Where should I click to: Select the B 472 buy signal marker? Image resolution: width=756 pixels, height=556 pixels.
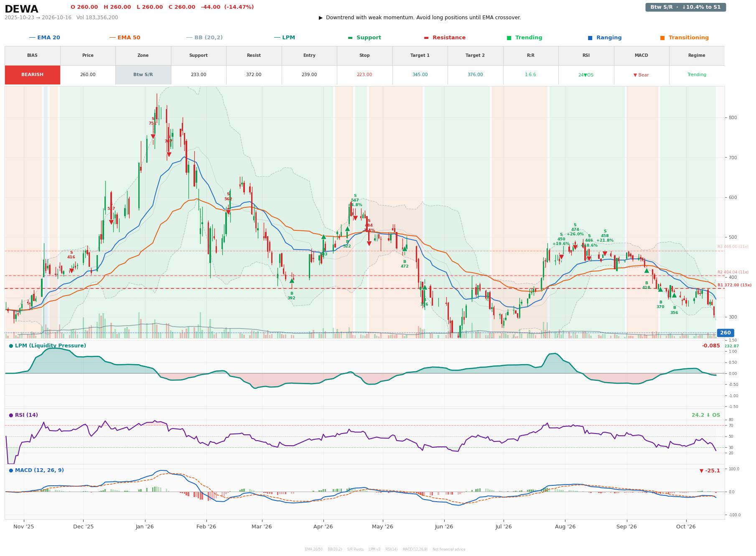coord(405,249)
